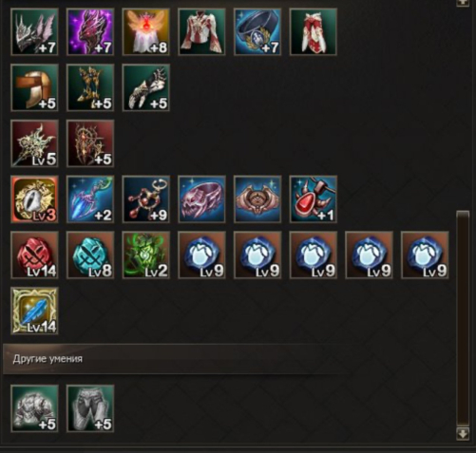Screen dimensions: 476x453
Task: Select the pink skull ring icon
Action: (x=201, y=199)
